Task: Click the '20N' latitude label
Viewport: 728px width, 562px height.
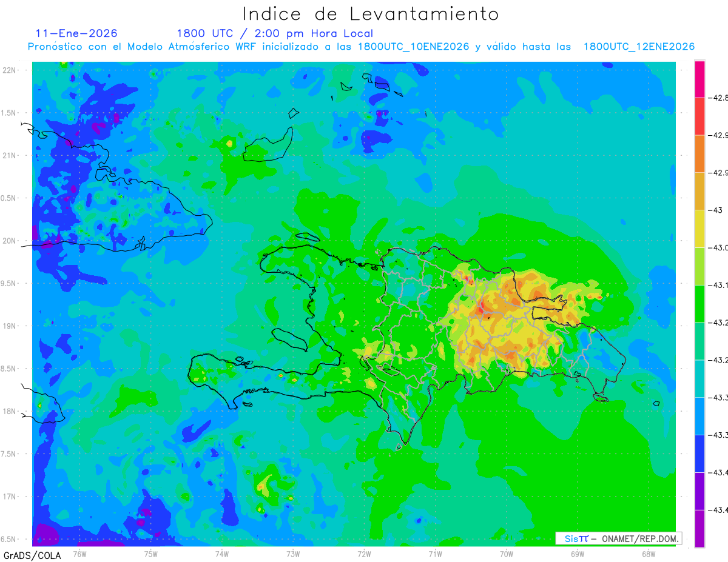Action: 10,241
